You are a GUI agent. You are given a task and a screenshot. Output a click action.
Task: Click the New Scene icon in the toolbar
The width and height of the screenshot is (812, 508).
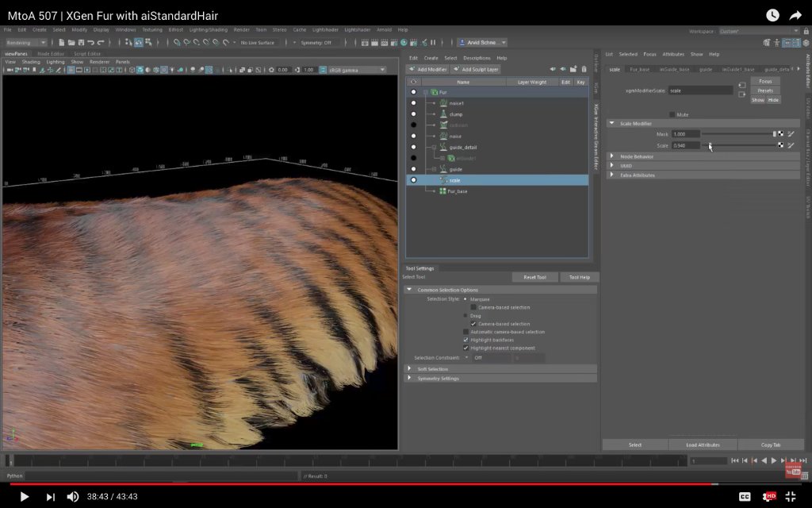click(62, 43)
